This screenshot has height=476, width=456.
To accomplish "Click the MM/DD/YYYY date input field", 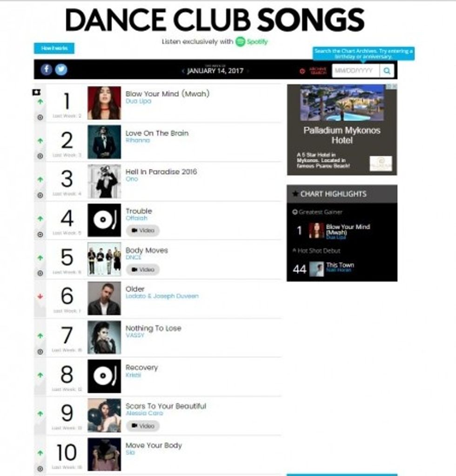I will [355, 71].
